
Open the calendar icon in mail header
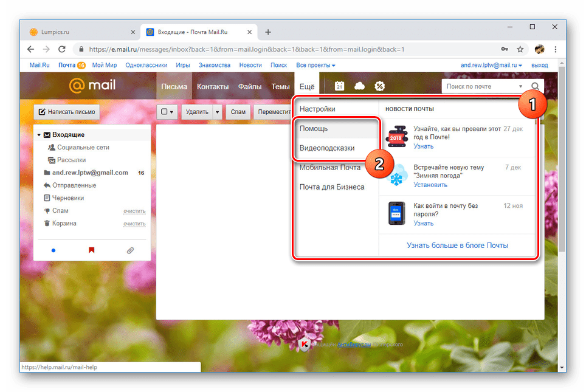coord(339,86)
